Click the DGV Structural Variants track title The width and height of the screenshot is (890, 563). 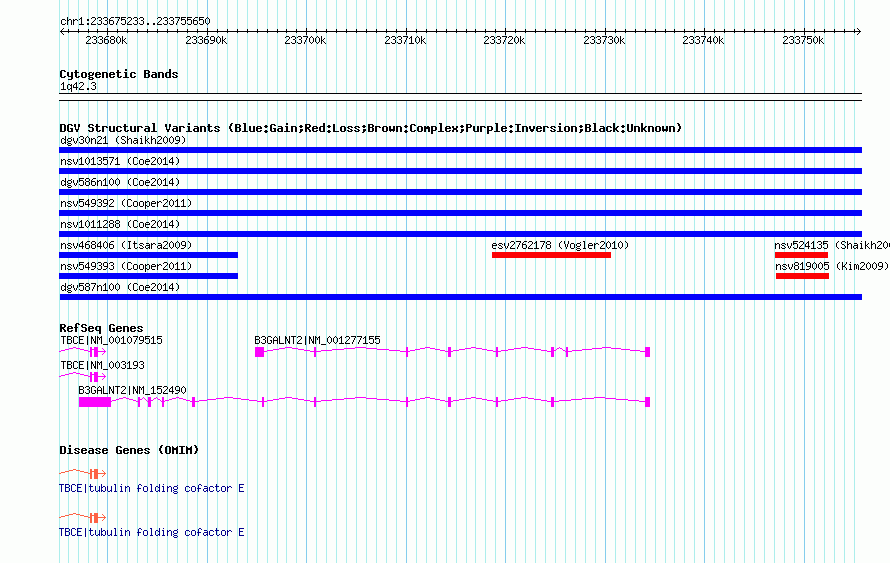(371, 128)
